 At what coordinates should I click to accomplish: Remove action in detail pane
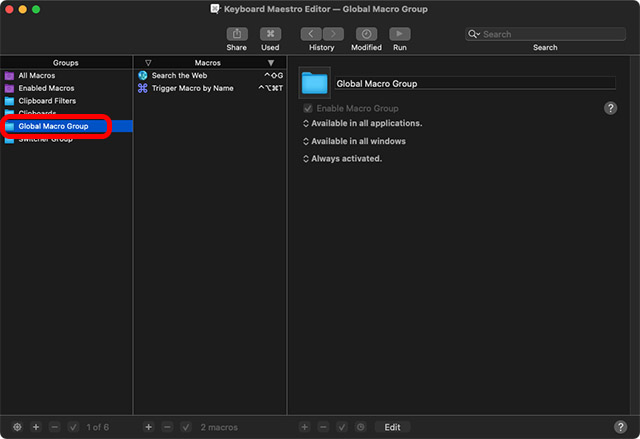[x=323, y=427]
